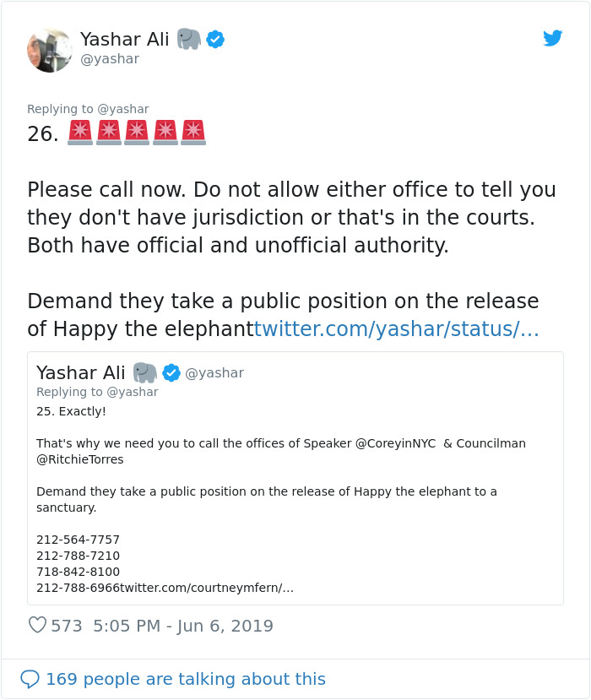Click Yashar Ali's verified badge checkmark
The width and height of the screenshot is (591, 700).
pyautogui.click(x=215, y=39)
